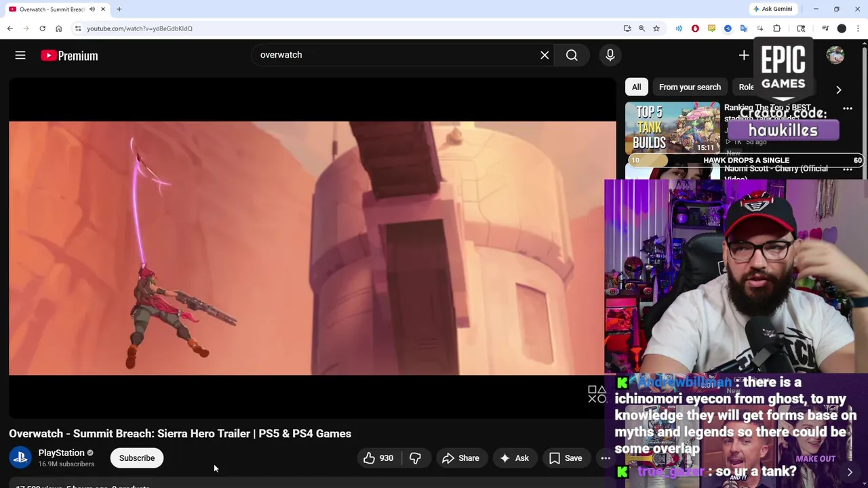Open Chrome three-dot menu
This screenshot has height=488, width=868.
pyautogui.click(x=859, y=28)
